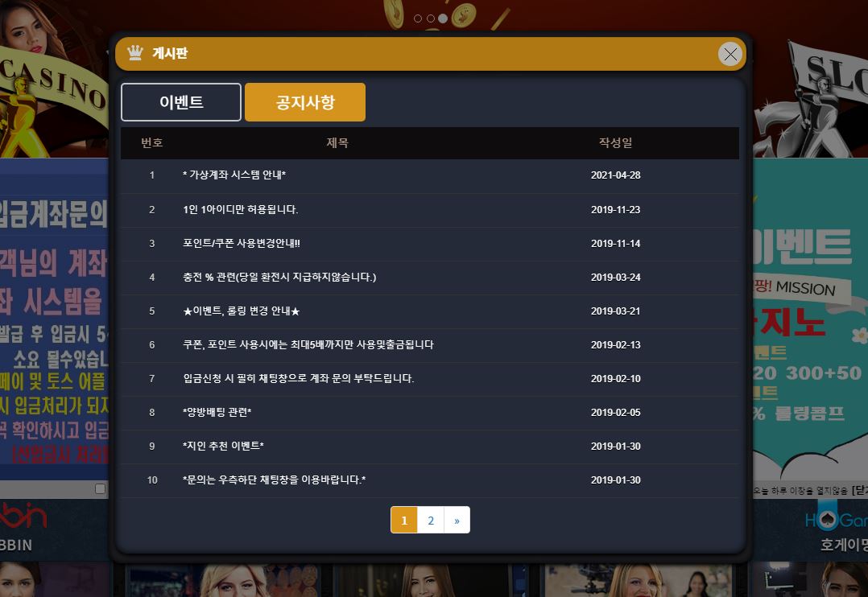
Task: Select the third carousel indicator dot
Action: 443,18
